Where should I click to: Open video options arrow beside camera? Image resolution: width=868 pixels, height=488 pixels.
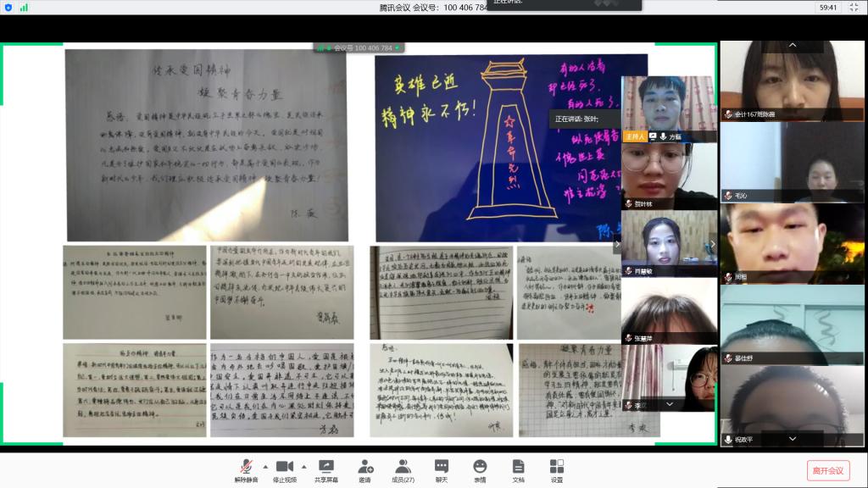click(x=303, y=466)
